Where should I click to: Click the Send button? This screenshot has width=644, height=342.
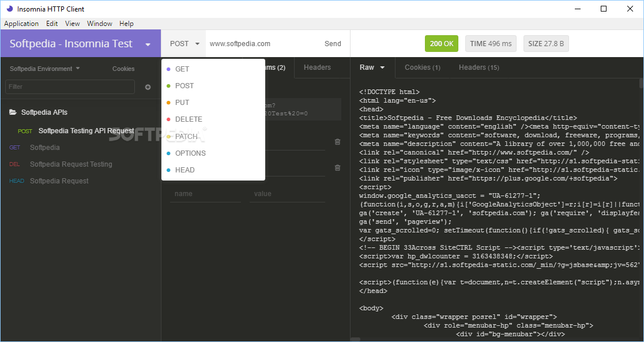[333, 44]
